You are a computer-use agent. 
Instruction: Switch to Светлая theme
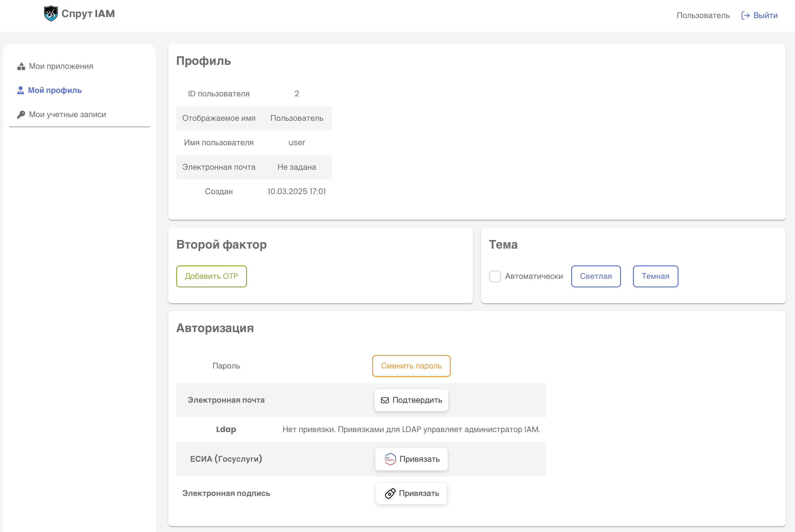[596, 276]
